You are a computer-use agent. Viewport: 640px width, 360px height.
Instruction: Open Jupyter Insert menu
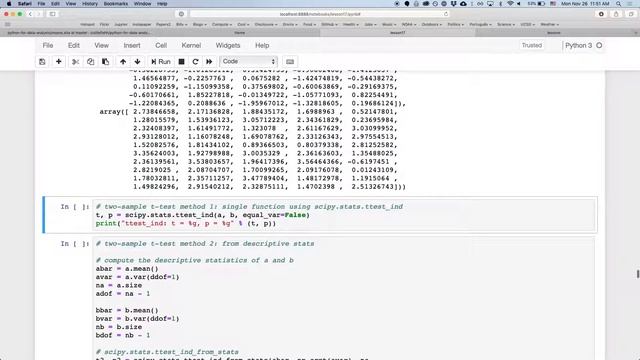132,45
